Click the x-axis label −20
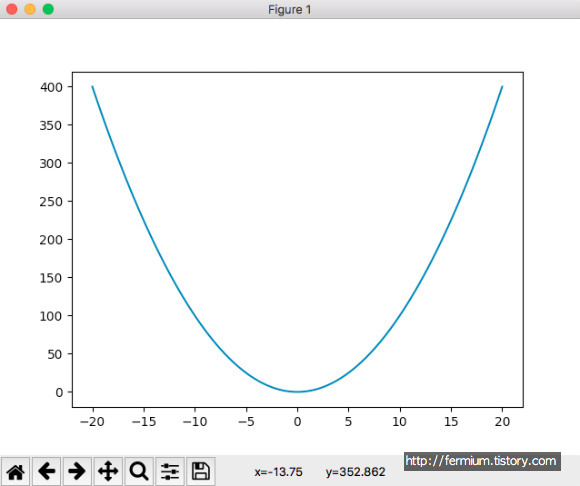 coord(92,422)
